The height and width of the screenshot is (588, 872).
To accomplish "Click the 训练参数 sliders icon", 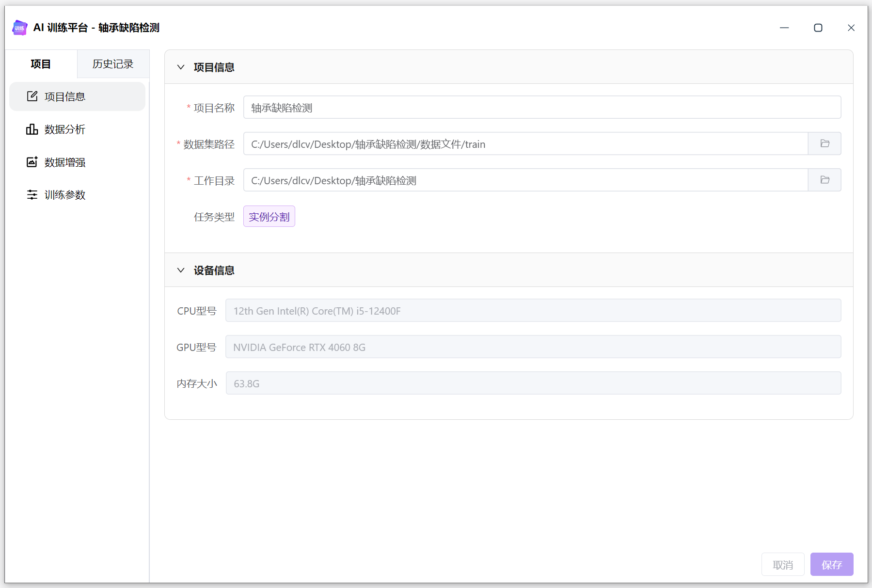I will (x=32, y=194).
